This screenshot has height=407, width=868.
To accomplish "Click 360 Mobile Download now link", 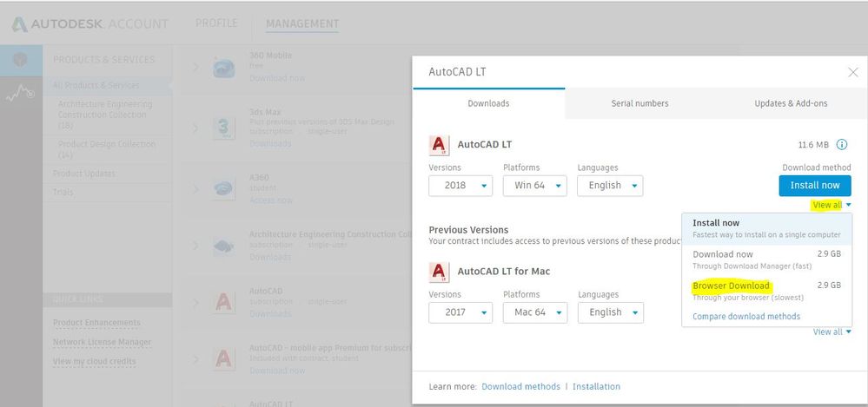I will 277,78.
